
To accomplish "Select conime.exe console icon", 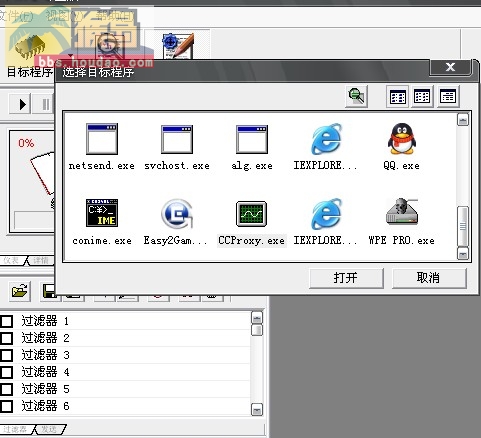I will click(x=102, y=213).
